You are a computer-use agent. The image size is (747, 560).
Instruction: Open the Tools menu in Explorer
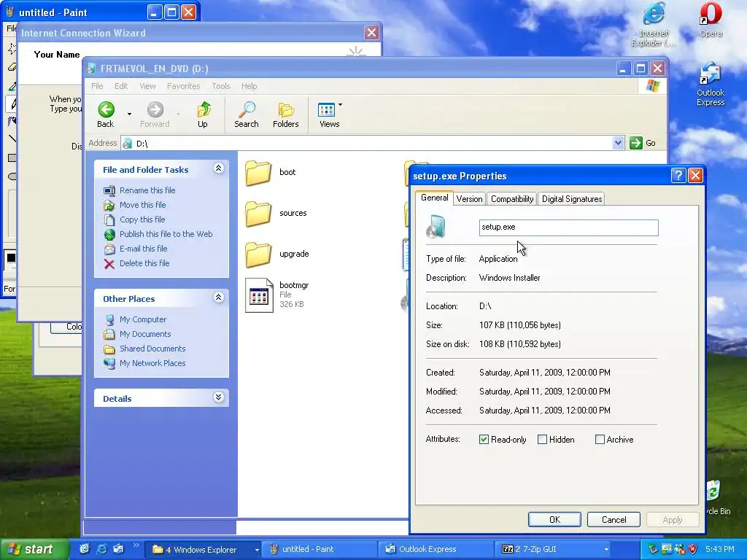point(221,86)
